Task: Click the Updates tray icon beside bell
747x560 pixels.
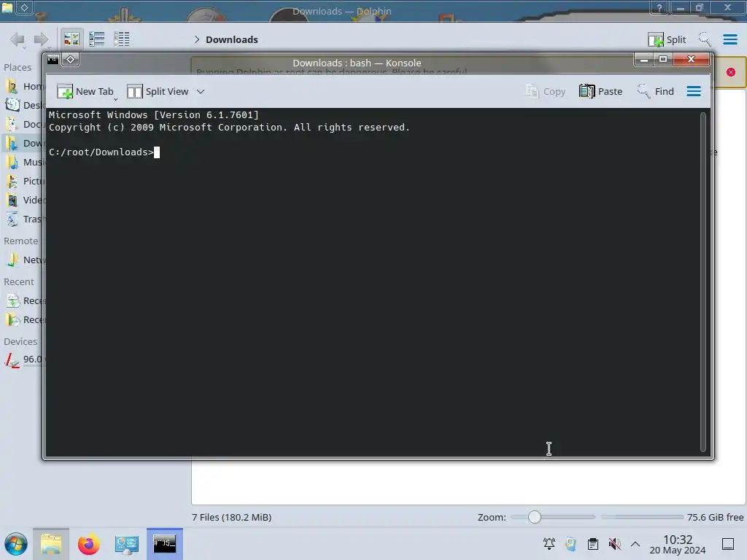Action: [x=570, y=544]
